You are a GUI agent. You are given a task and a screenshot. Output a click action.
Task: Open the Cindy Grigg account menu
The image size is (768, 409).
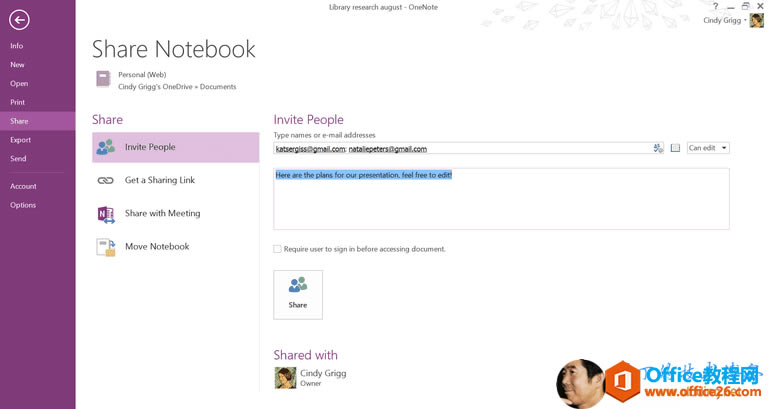724,20
